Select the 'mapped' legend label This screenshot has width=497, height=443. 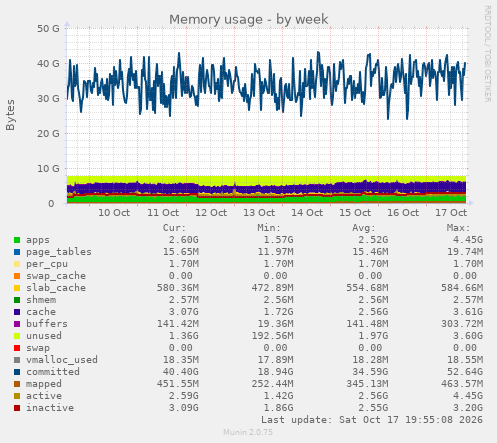(44, 384)
